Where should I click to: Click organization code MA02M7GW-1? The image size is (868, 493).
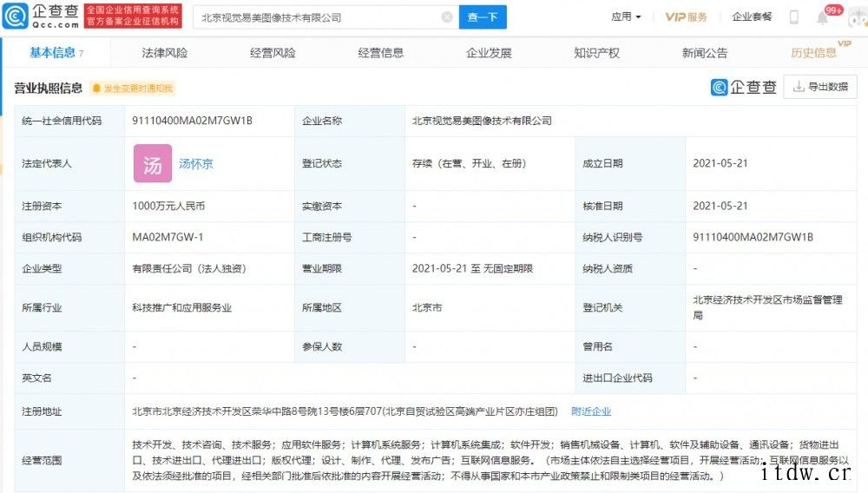(168, 237)
